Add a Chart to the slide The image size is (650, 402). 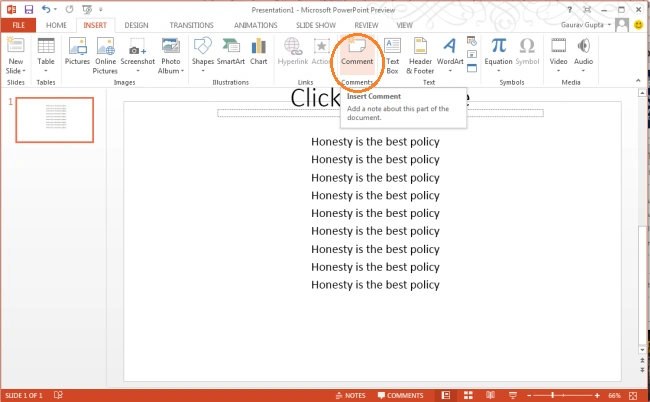pyautogui.click(x=259, y=51)
